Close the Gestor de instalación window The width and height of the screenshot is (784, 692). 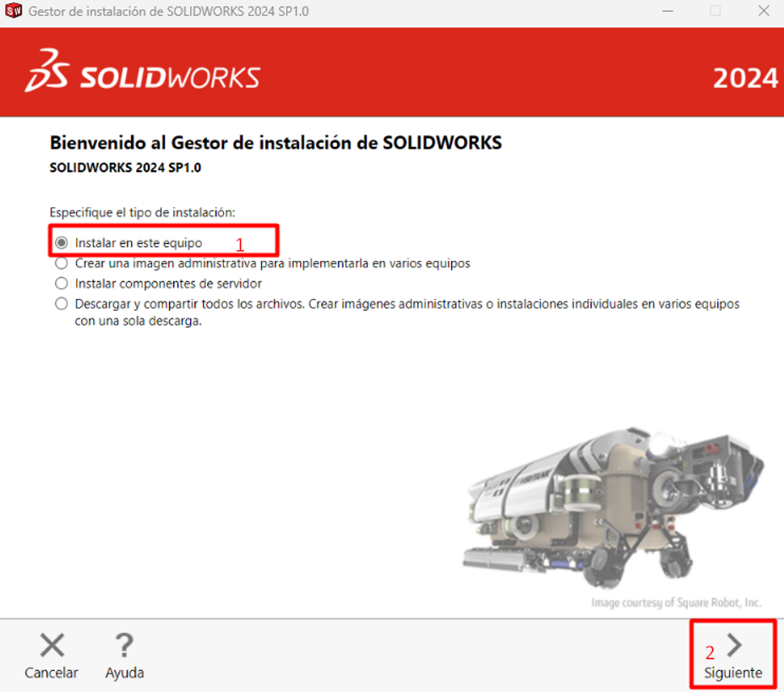click(x=764, y=10)
